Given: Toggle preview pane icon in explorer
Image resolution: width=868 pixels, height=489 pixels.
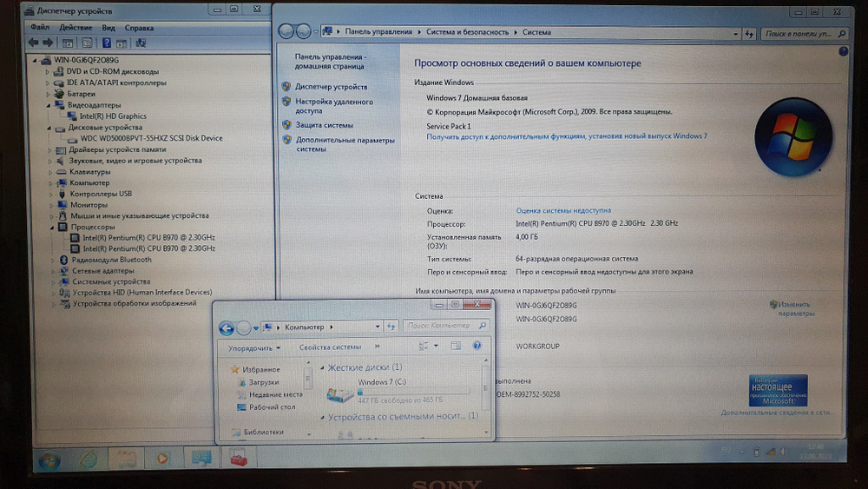Looking at the screenshot, I should [456, 346].
